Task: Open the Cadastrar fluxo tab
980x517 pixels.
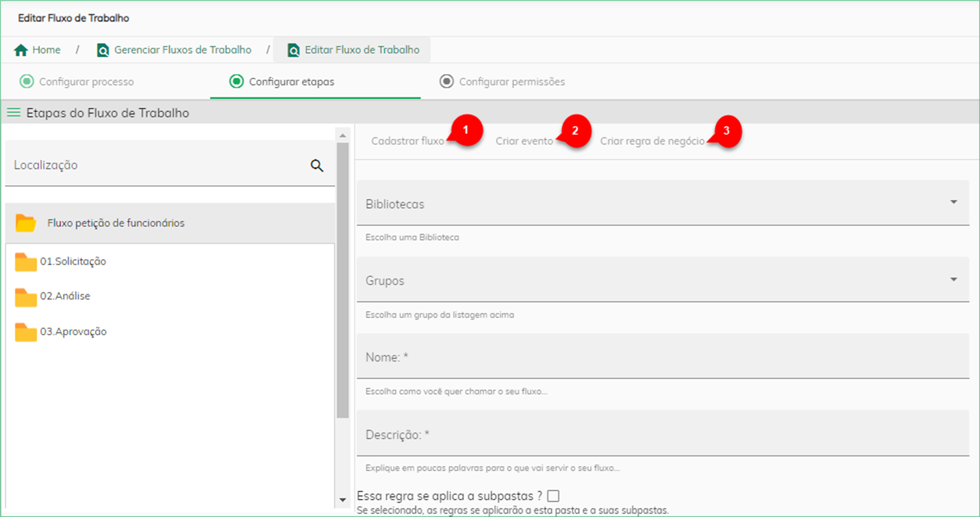Action: click(x=408, y=141)
